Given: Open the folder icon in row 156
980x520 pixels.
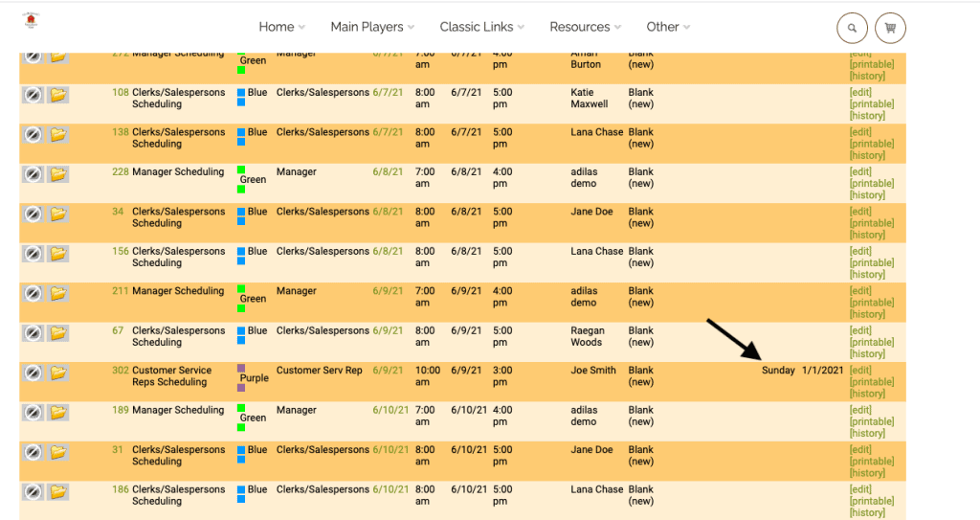Looking at the screenshot, I should pos(58,254).
